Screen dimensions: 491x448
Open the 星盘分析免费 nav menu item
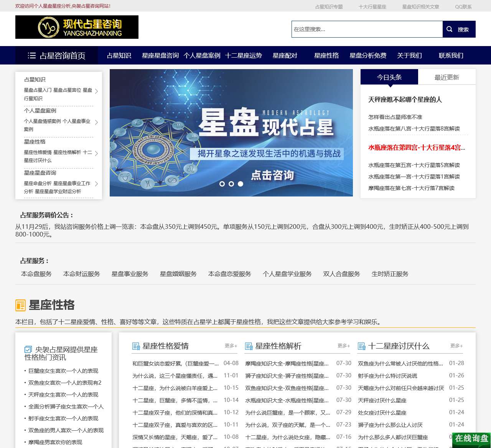click(368, 56)
